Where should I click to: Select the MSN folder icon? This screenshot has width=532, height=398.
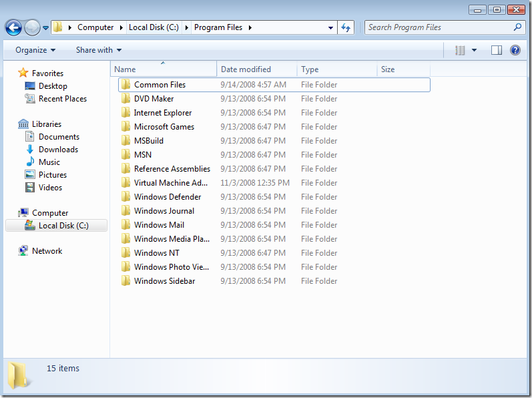[125, 154]
